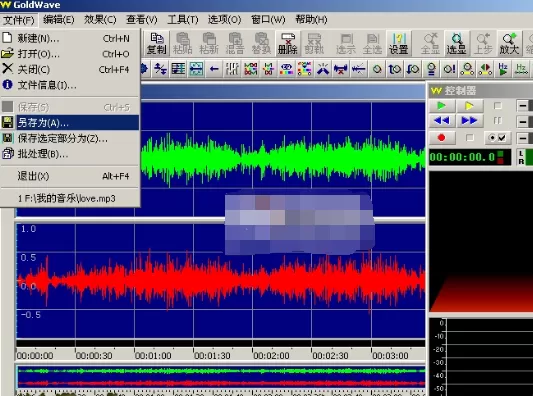Screen dimensions: 533x396
Task: Click the O! maximize volume effect icon
Action: [x=449, y=69]
